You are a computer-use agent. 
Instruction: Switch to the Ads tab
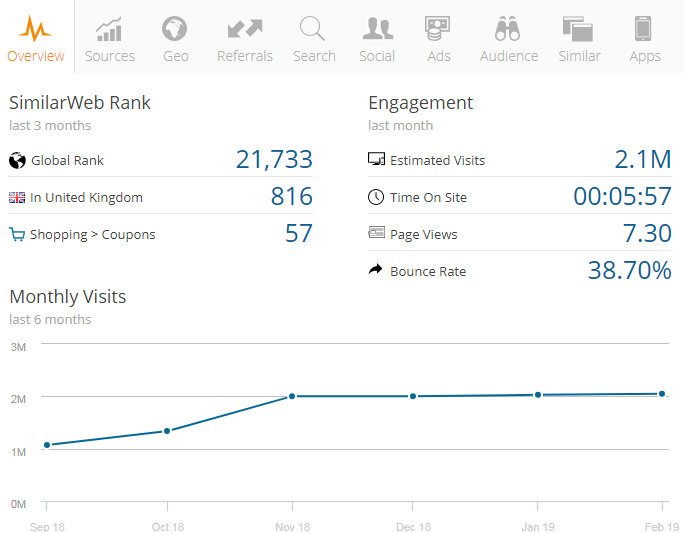click(x=438, y=37)
